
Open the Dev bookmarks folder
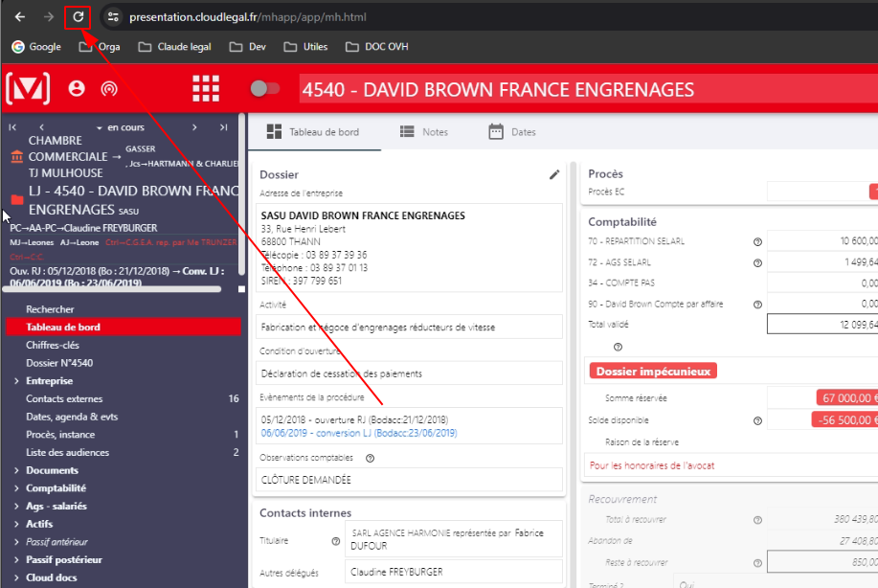tap(247, 47)
